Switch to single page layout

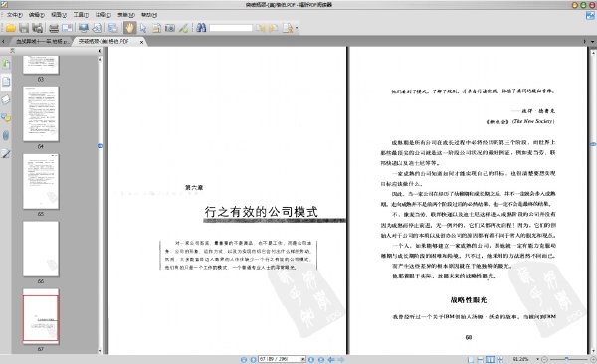(x=471, y=359)
